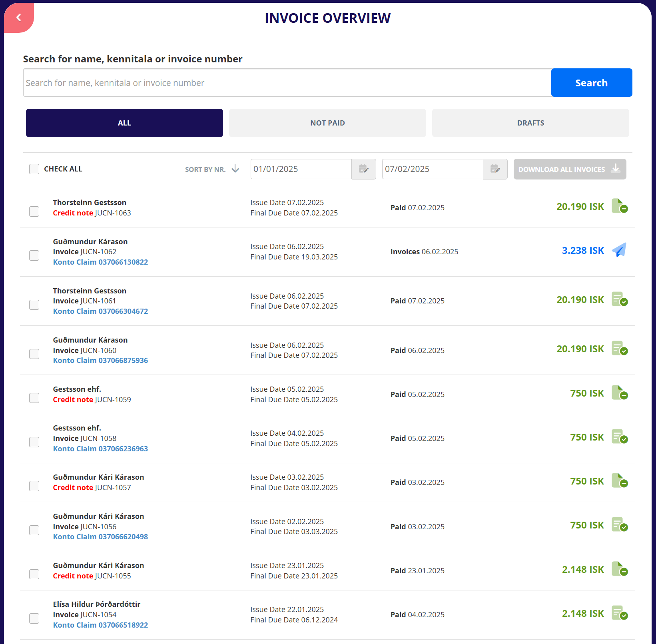This screenshot has width=656, height=644.
Task: Switch to the DRAFTS tab
Action: click(x=530, y=123)
